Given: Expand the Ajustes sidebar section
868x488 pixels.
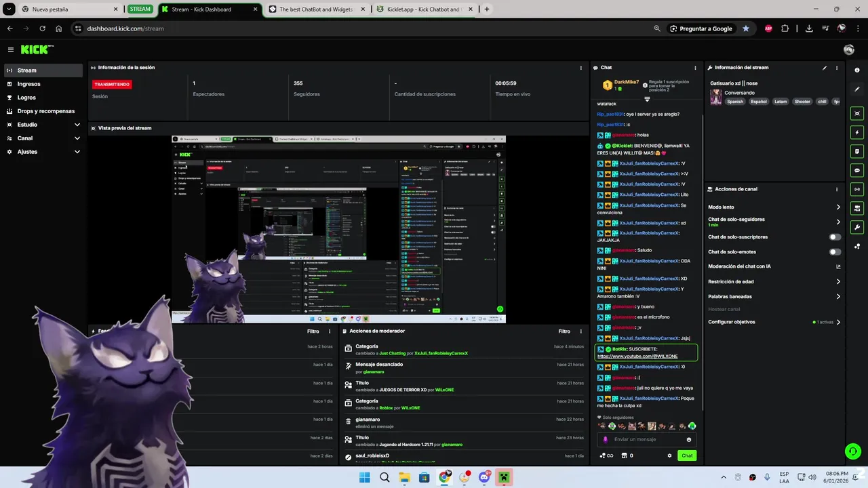Looking at the screenshot, I should 77,152.
